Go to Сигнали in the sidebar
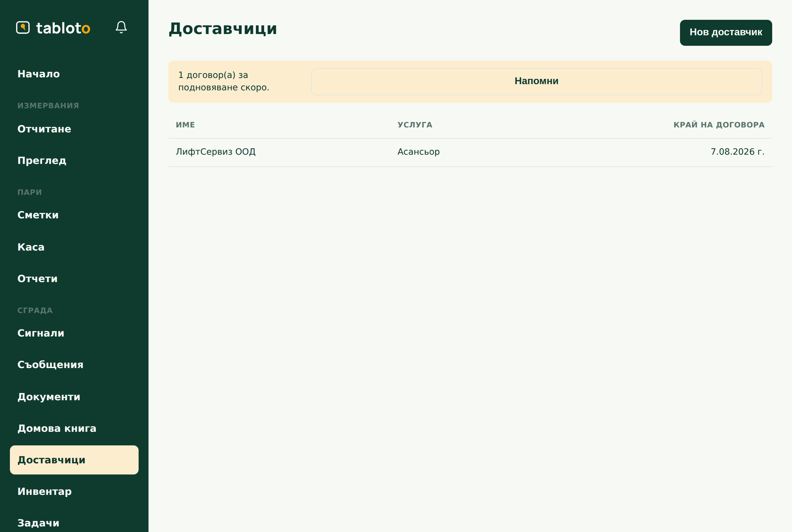 click(74, 333)
